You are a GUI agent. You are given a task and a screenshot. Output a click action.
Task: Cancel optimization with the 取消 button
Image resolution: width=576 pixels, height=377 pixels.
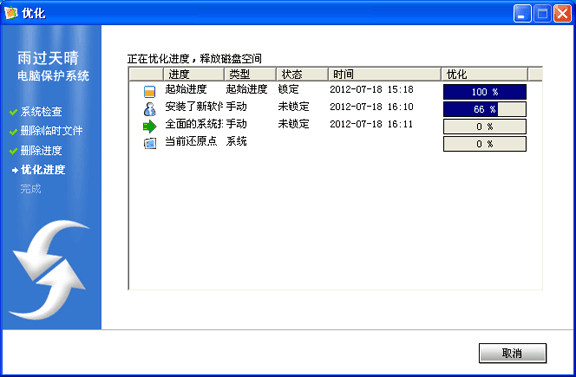tap(512, 353)
